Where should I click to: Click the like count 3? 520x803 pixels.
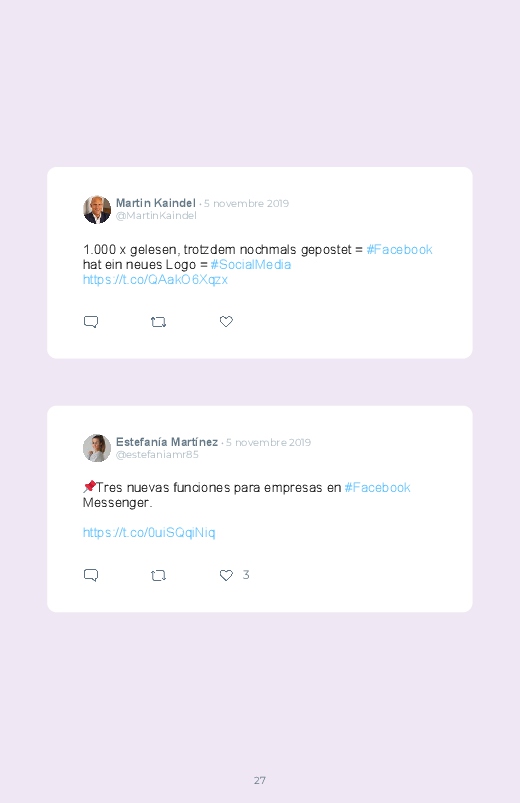[246, 575]
